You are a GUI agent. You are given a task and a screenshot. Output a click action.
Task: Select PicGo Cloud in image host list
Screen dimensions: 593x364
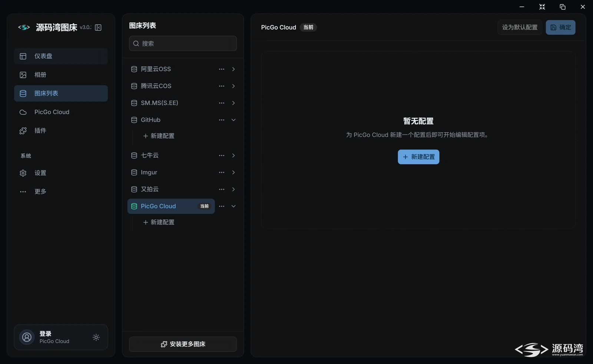(x=171, y=206)
